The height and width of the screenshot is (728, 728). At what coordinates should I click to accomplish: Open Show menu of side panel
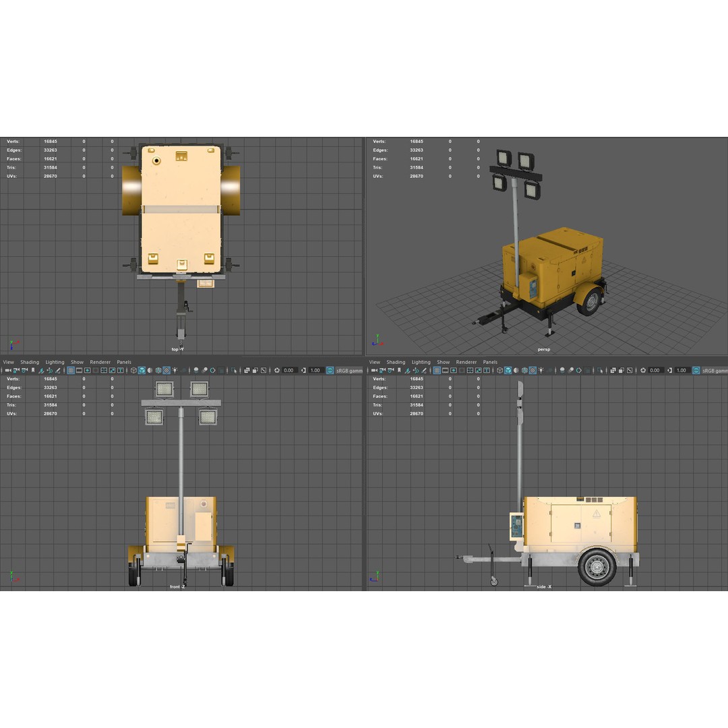[x=444, y=362]
